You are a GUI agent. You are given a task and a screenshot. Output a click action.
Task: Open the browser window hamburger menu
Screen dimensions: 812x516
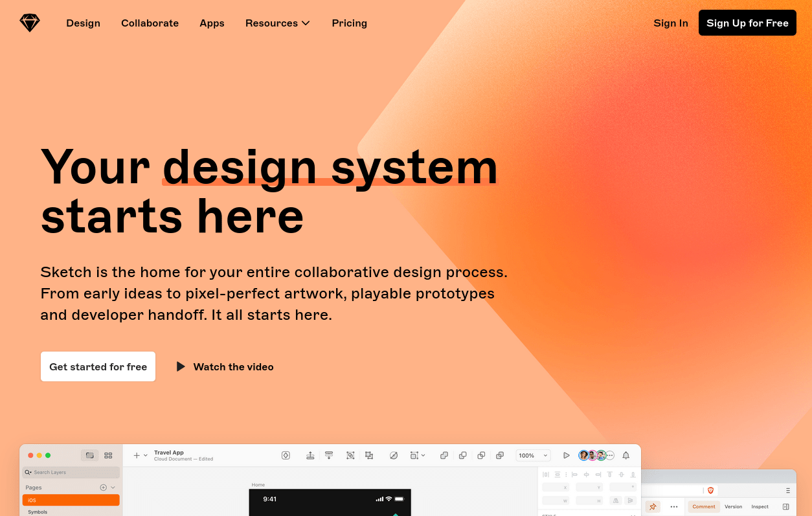click(788, 491)
